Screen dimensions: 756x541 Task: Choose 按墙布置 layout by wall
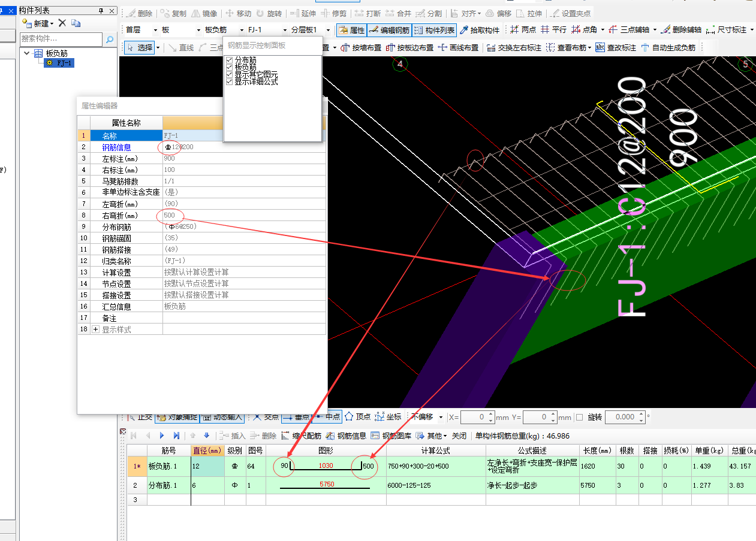[361, 47]
